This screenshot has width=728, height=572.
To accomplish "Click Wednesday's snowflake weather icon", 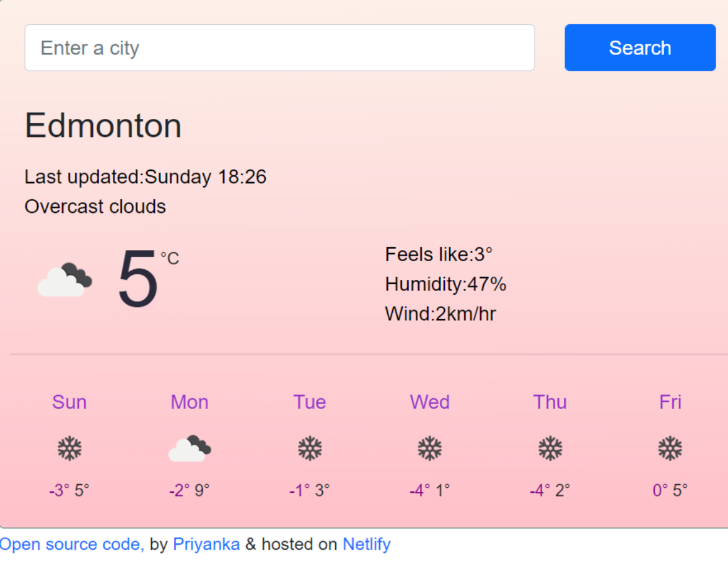I will (x=430, y=448).
